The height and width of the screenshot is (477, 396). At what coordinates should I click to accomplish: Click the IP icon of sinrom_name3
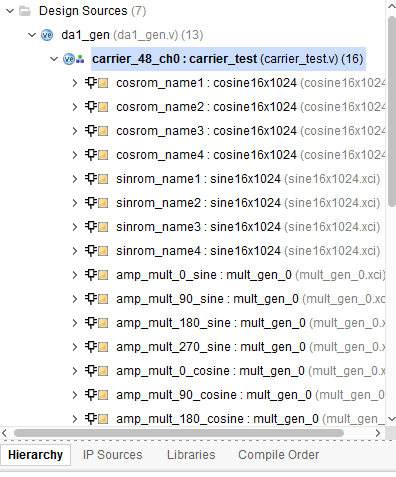click(x=97, y=226)
